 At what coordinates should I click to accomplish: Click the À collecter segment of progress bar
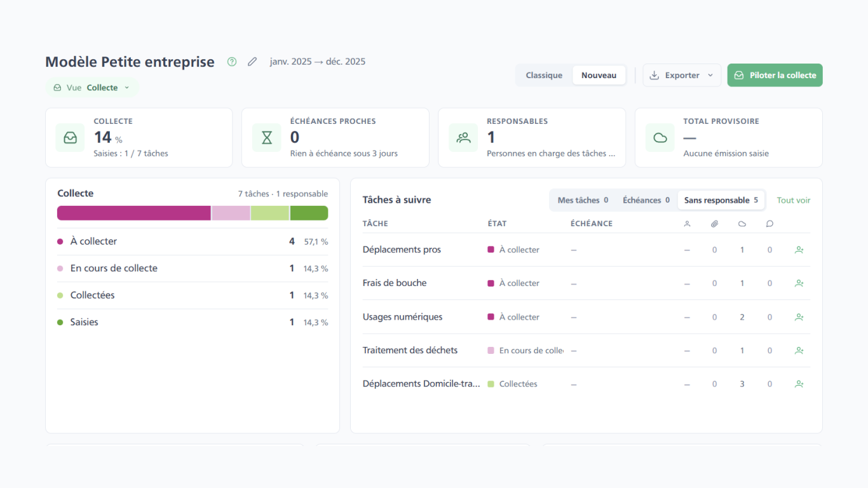(x=134, y=213)
